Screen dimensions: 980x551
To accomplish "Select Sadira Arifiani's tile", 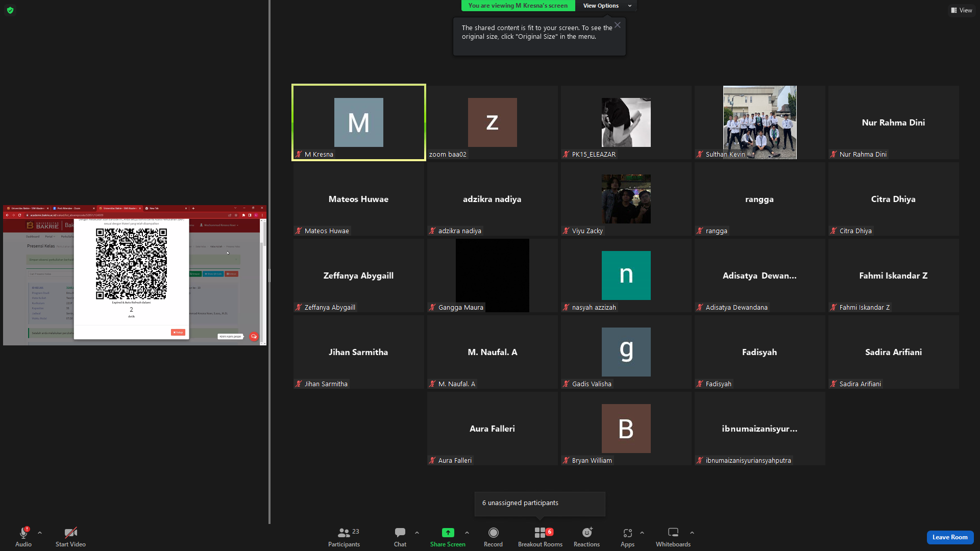I will point(893,352).
